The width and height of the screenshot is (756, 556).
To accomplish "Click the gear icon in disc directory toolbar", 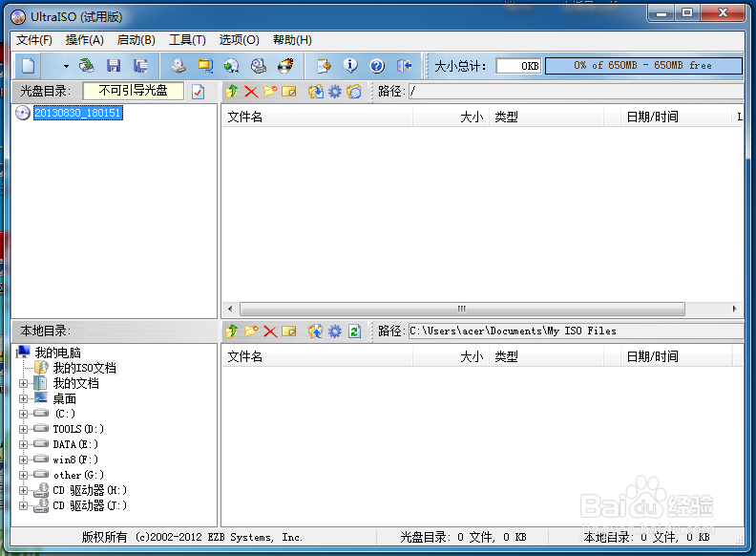I will [x=335, y=91].
